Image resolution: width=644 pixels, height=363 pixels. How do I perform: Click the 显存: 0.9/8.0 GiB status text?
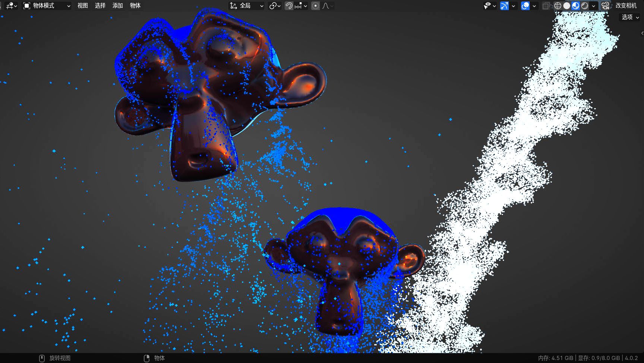click(x=599, y=358)
